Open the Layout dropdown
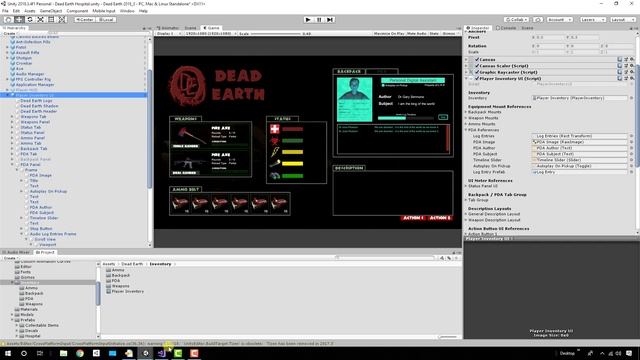 point(622,20)
